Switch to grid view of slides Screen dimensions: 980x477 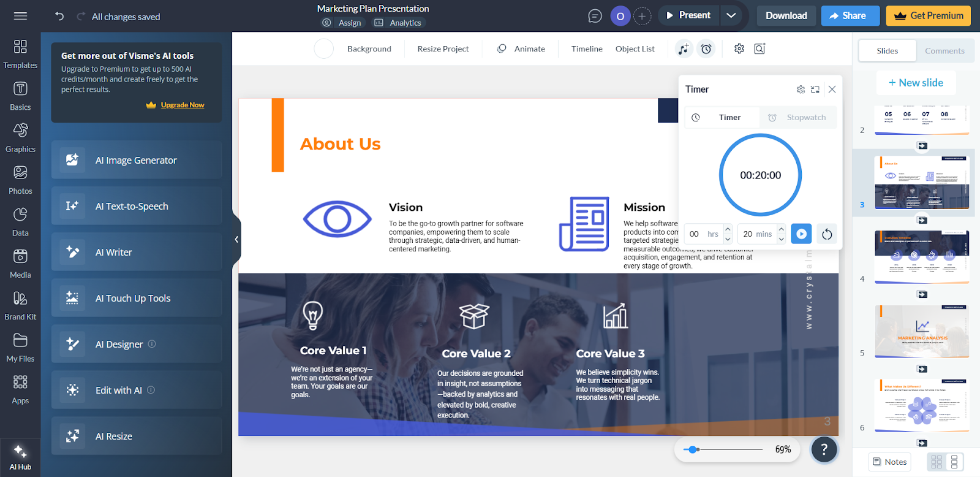point(937,462)
